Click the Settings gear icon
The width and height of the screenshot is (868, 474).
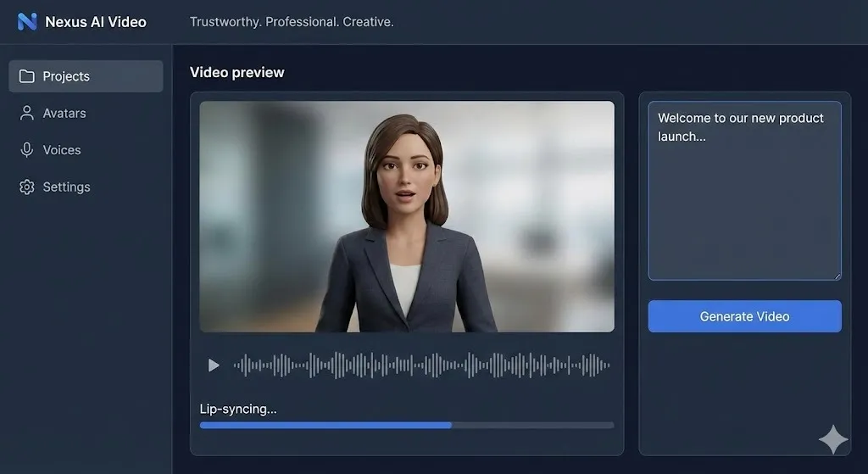point(26,187)
